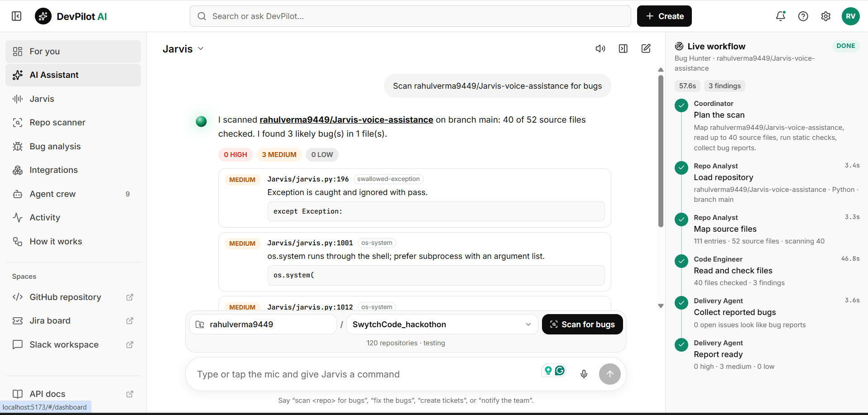
Task: Collapse the sidebar with the panel icon
Action: [x=16, y=16]
